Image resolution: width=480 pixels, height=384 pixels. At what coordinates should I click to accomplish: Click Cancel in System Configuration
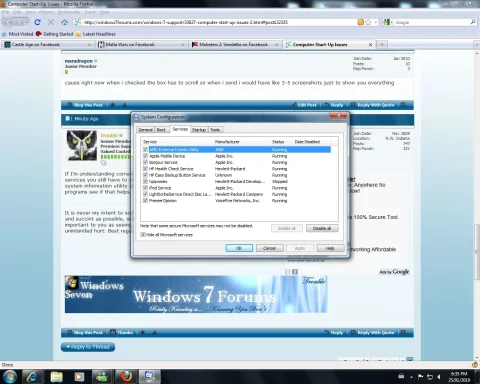[x=269, y=248]
